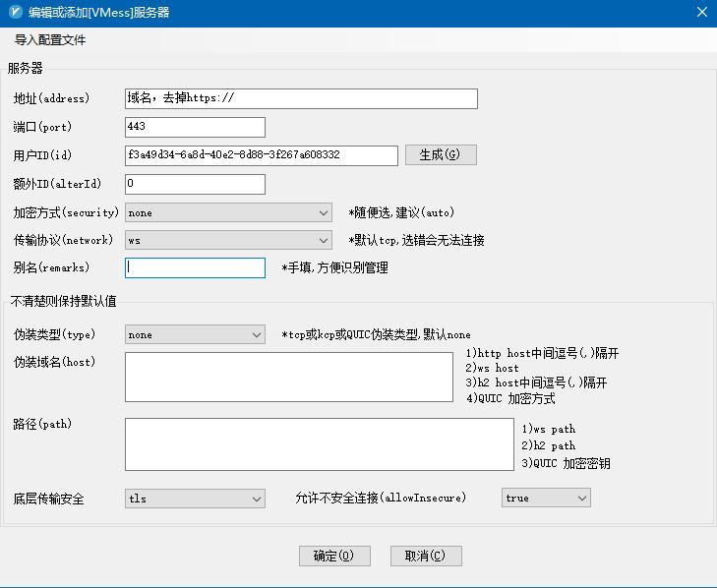Click the 额外ID(alterId) input field
The image size is (717, 588).
tap(195, 184)
